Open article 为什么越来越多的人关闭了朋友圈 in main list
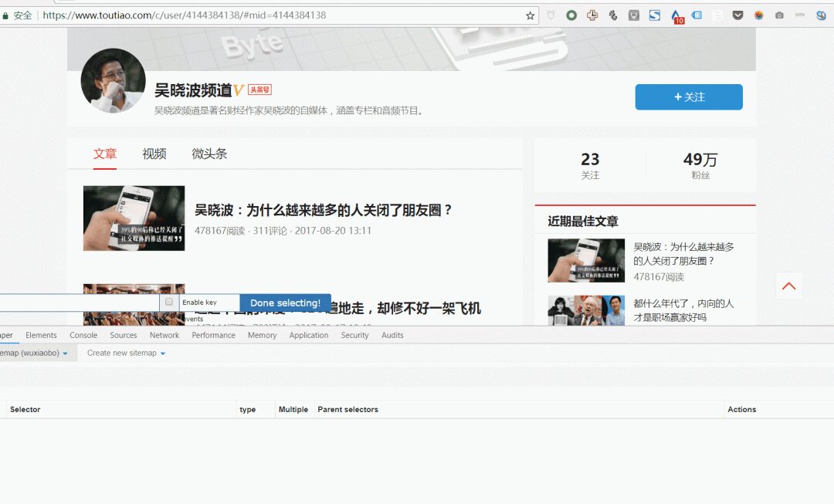Viewport: 834px width, 504px height. click(323, 210)
